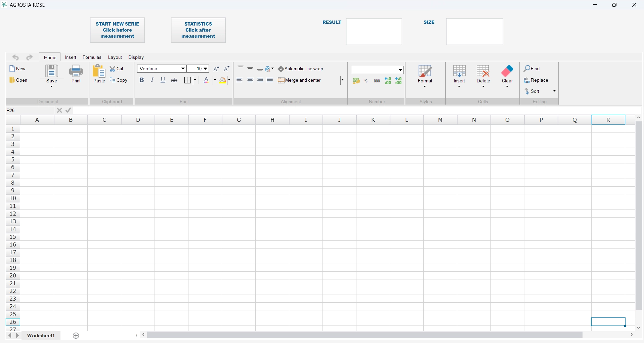Toggle bold formatting
Screen dimensions: 644x343
pyautogui.click(x=142, y=80)
